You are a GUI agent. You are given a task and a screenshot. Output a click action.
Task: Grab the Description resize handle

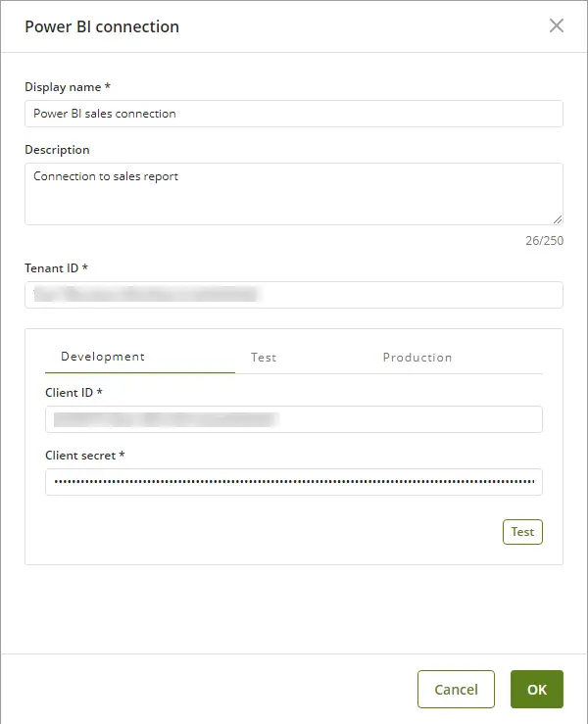pyautogui.click(x=558, y=219)
